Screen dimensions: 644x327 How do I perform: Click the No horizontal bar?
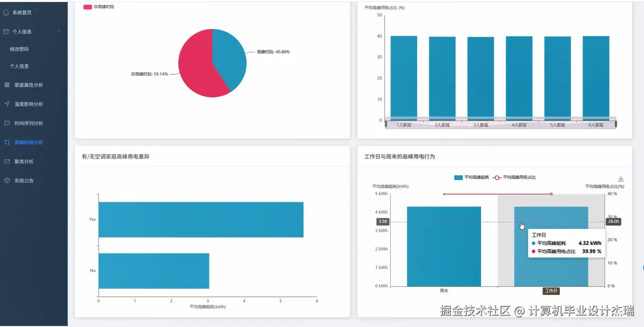[x=154, y=271]
